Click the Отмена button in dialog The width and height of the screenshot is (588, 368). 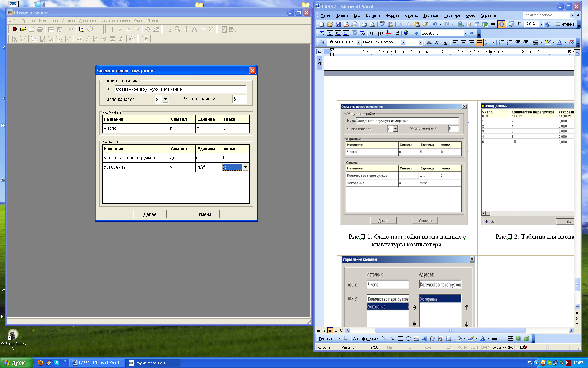[x=203, y=214]
